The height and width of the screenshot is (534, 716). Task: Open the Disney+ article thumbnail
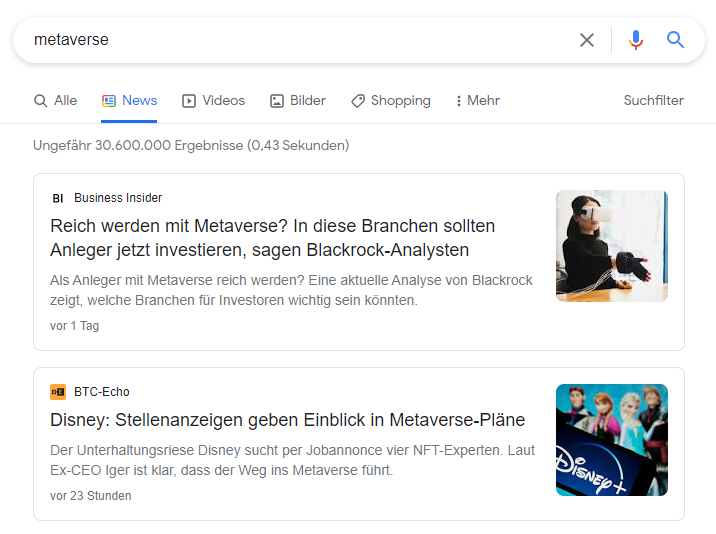[612, 440]
